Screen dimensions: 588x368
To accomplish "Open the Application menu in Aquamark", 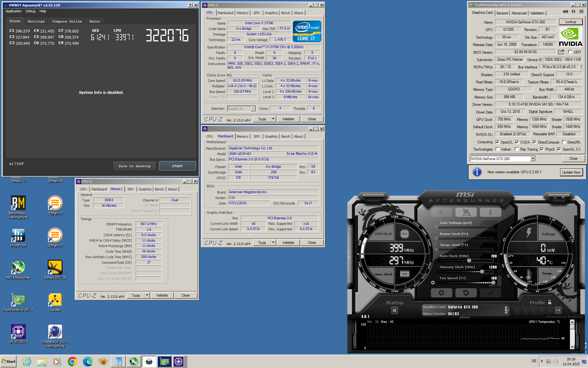I will tap(13, 11).
